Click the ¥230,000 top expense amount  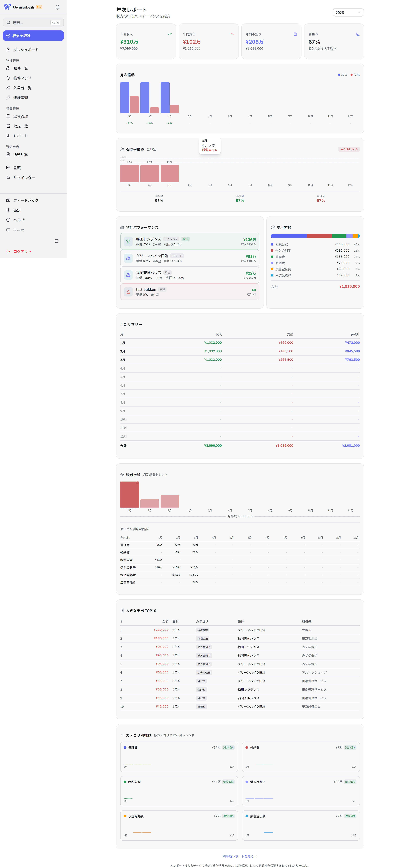click(161, 629)
